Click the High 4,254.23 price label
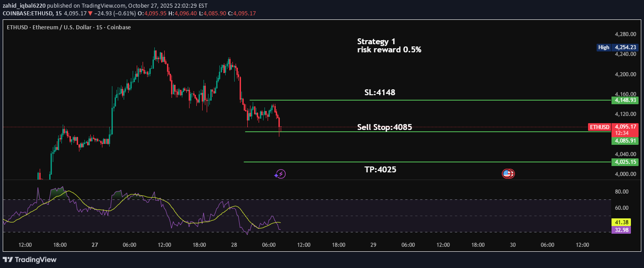The image size is (644, 268). (x=617, y=47)
